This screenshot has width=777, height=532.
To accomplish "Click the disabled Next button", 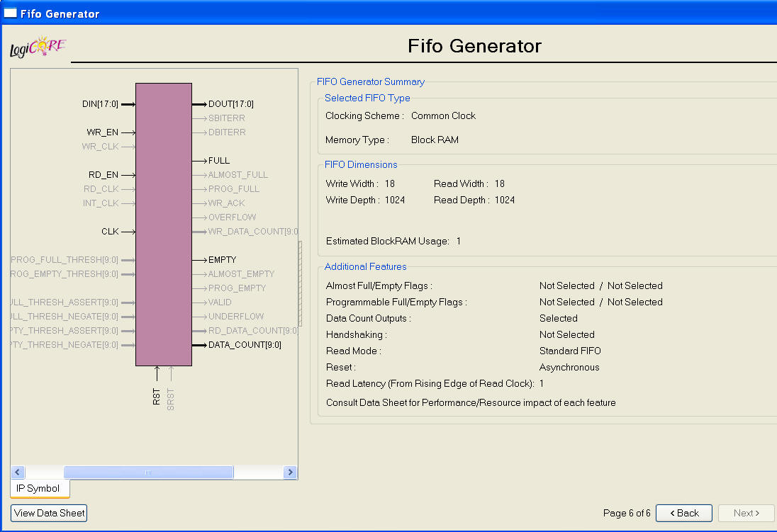I will click(747, 513).
